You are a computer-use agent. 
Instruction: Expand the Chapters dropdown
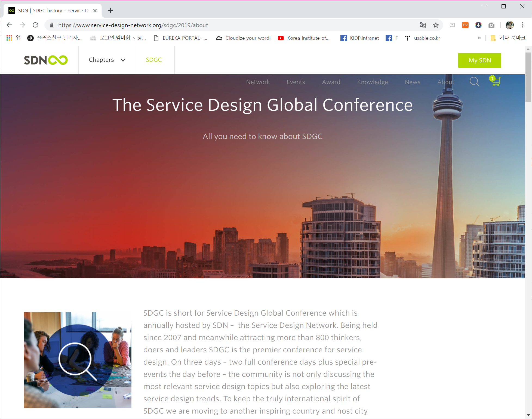pos(107,60)
